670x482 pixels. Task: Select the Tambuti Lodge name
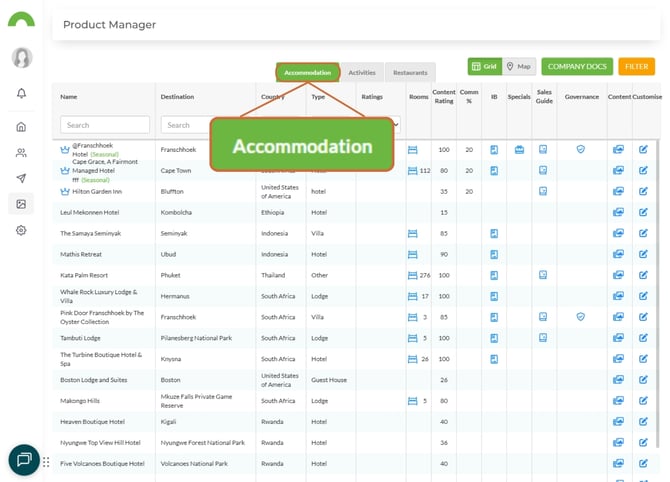[x=80, y=338]
